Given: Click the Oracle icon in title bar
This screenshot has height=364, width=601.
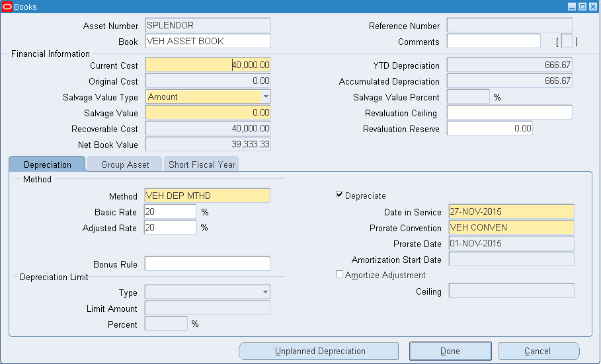Looking at the screenshot, I should point(7,7).
